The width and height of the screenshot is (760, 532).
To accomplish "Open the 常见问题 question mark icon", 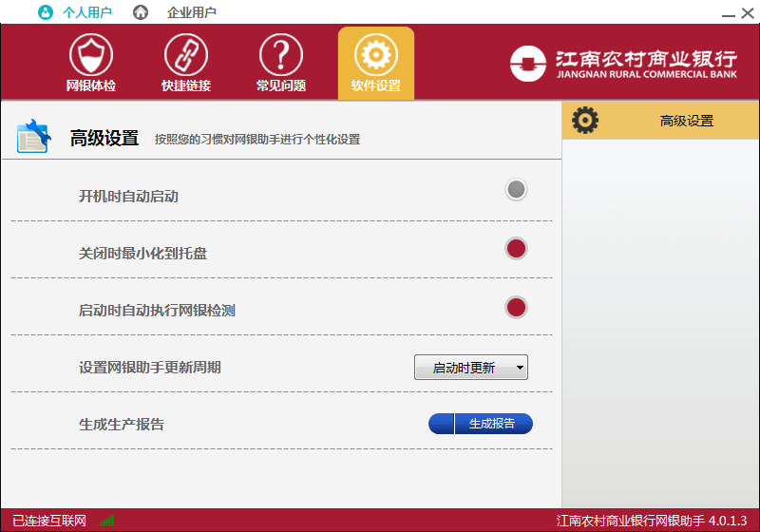I will pyautogui.click(x=280, y=55).
